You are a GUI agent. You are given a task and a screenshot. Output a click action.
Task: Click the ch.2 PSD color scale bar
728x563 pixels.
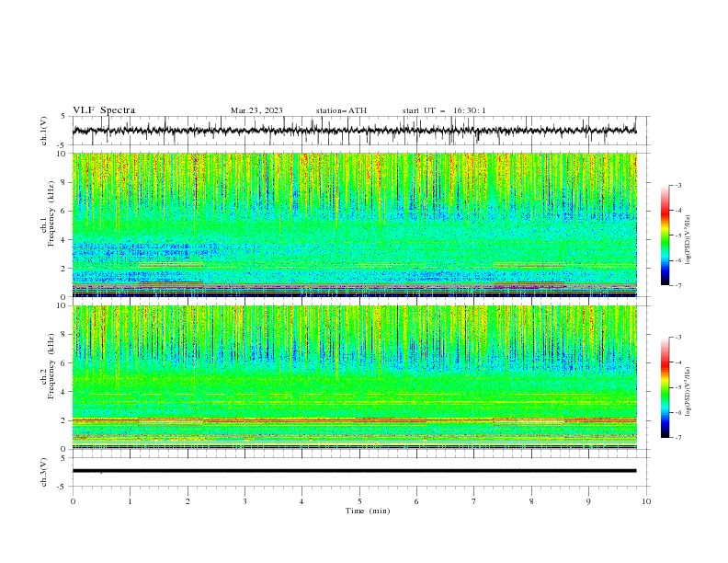[665, 387]
